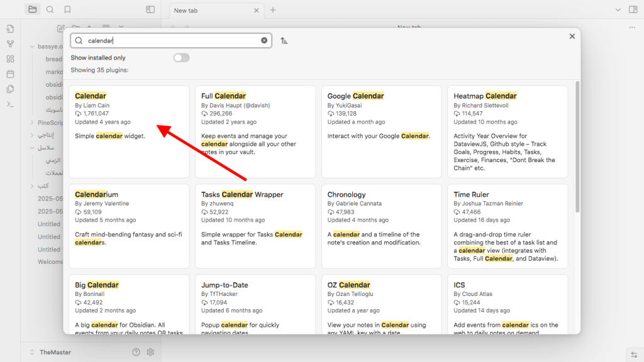Open the Tasks Calendar Wrapper plugin card
This screenshot has height=362, width=644.
255,226
